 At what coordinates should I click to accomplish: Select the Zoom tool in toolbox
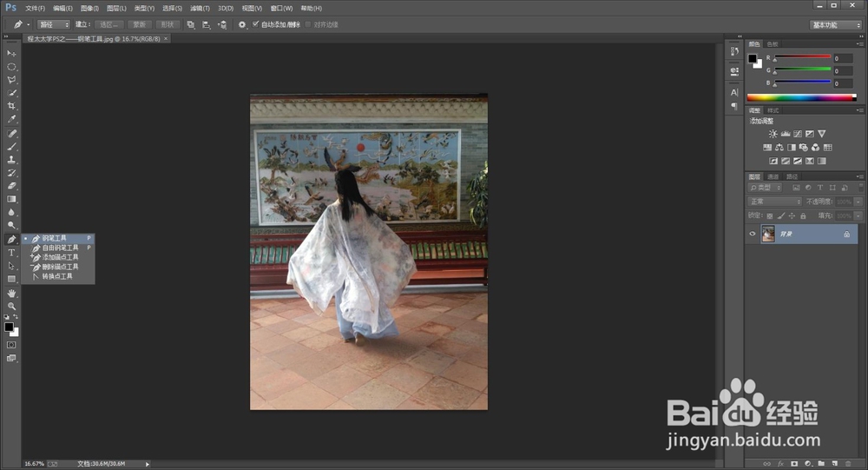(x=11, y=306)
